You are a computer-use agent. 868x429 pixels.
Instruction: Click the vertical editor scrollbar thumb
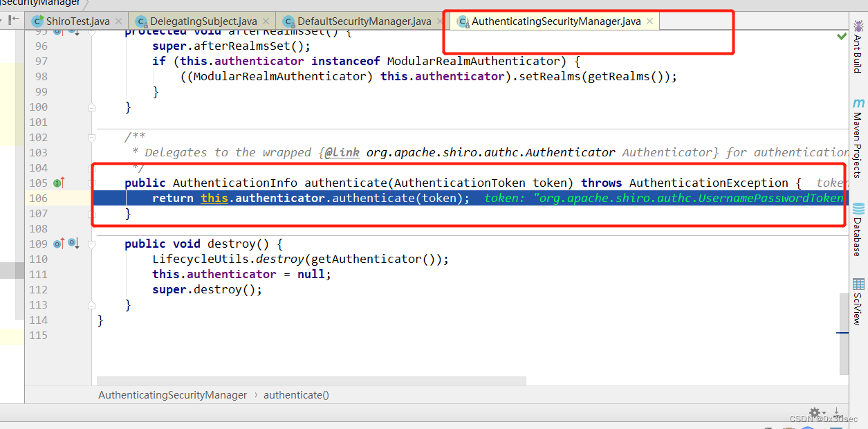pos(843,334)
